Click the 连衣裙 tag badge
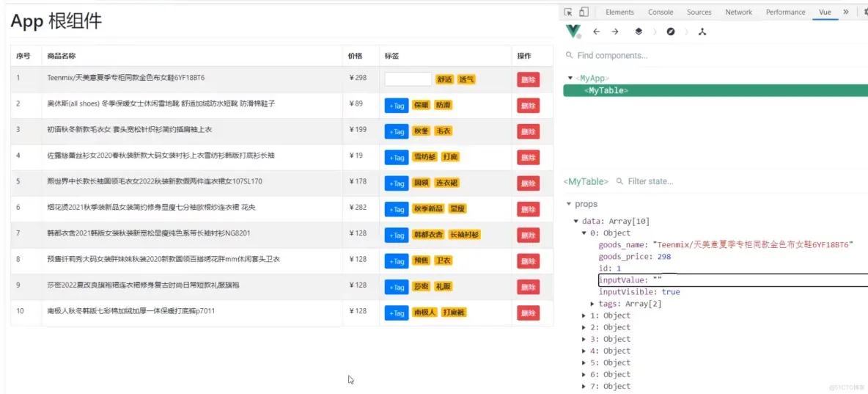 point(446,183)
